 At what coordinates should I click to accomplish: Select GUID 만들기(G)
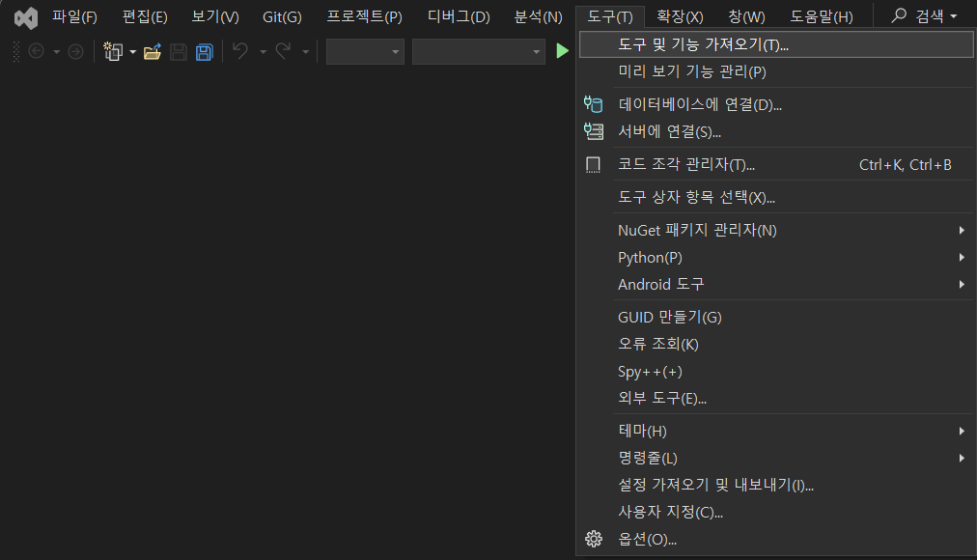point(776,317)
